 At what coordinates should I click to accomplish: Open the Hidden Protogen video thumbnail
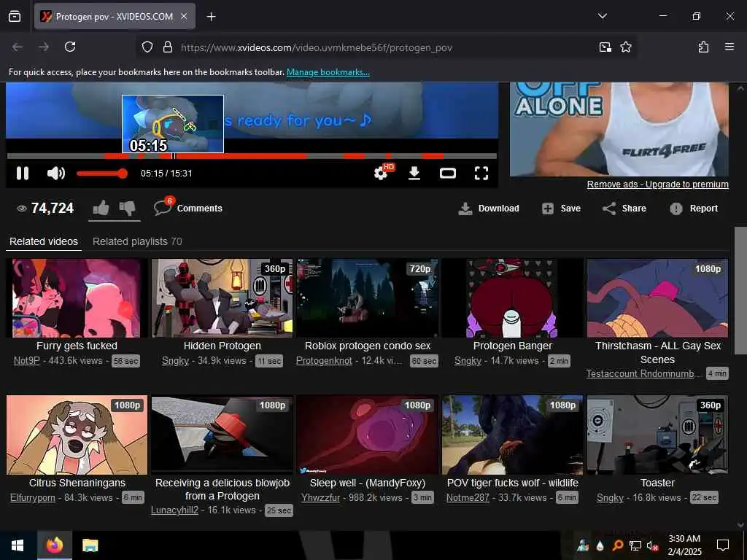(222, 298)
